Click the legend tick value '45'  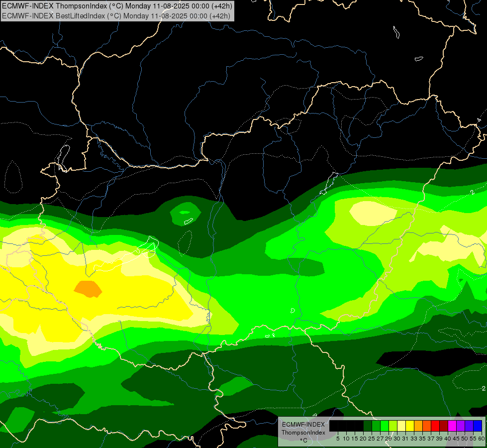pos(456,439)
